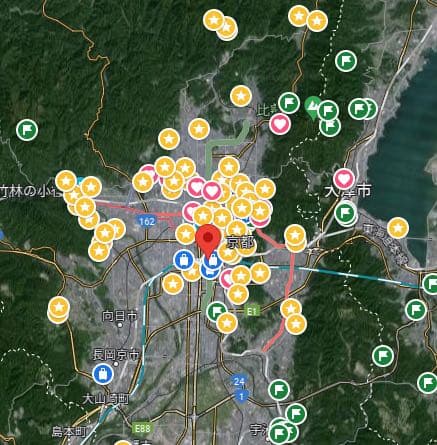
Task: Open the green flag pin at far left
Action: 27,130
